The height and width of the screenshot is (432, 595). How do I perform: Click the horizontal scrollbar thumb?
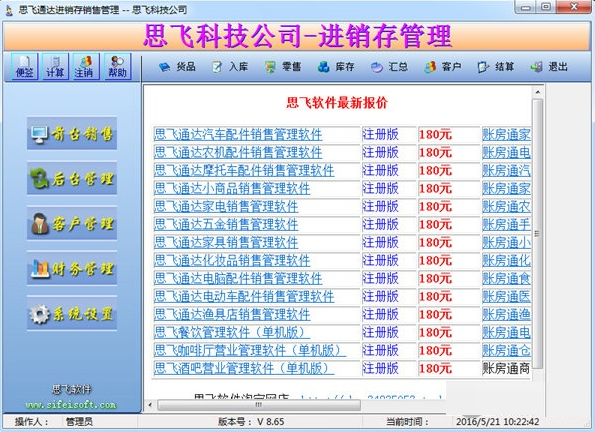(x=259, y=405)
